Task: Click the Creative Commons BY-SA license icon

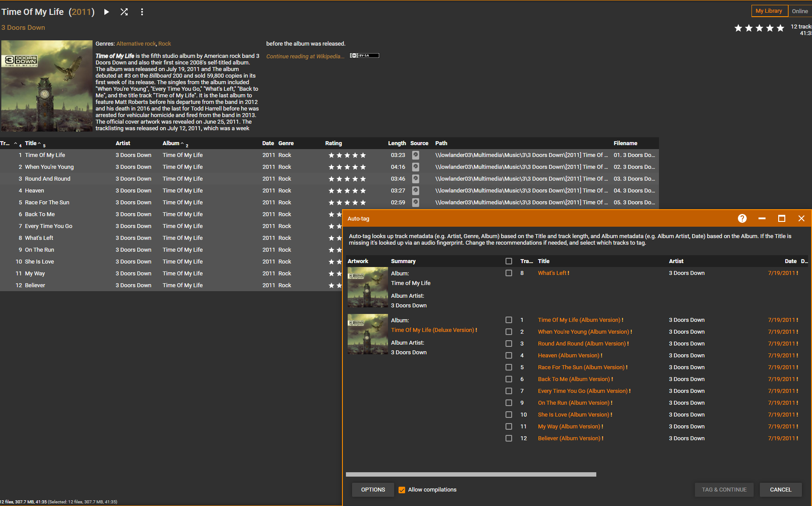Action: coord(364,56)
